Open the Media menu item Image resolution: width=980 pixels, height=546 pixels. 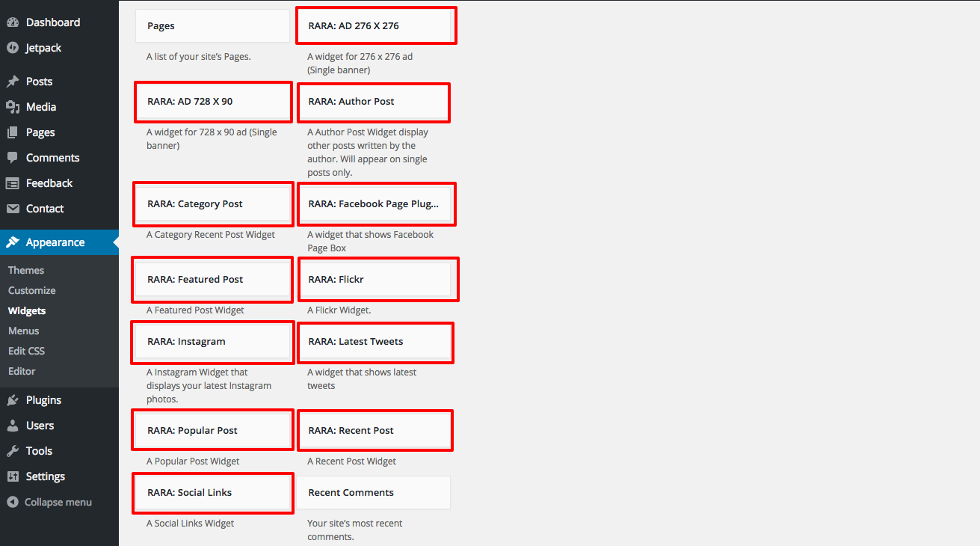click(59, 107)
